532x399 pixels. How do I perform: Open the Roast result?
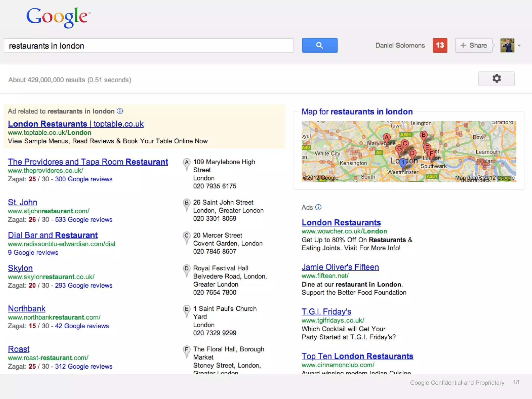click(19, 349)
